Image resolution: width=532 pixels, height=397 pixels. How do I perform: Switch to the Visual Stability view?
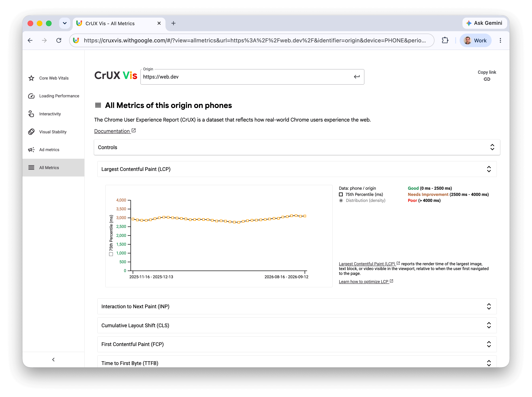(x=53, y=132)
